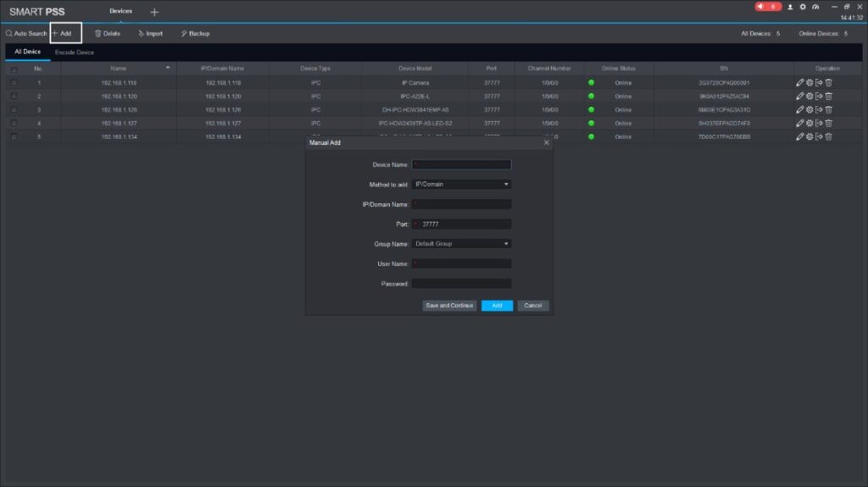This screenshot has width=868, height=487.
Task: Log out device 192.168.1.118 via arrow icon
Action: click(x=819, y=82)
